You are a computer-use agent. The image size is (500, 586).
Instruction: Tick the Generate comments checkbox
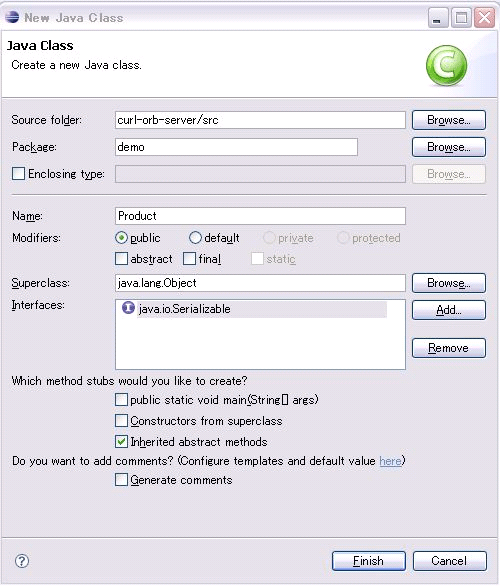[x=121, y=479]
